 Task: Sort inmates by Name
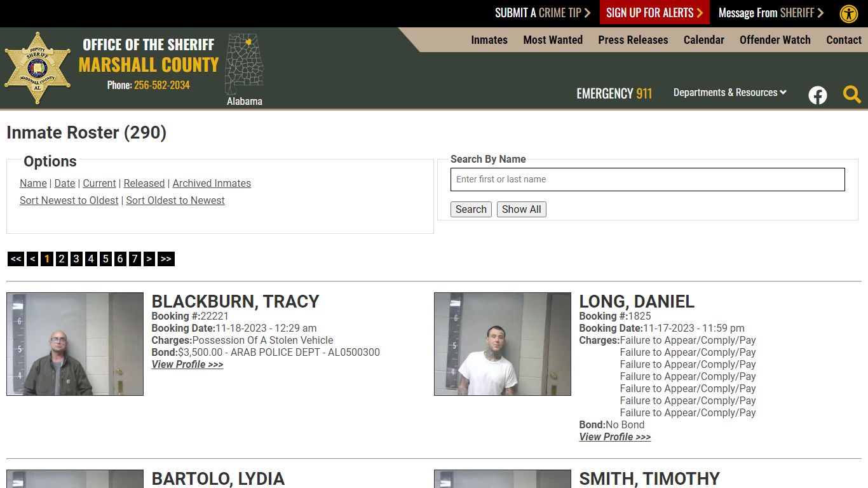[x=33, y=183]
